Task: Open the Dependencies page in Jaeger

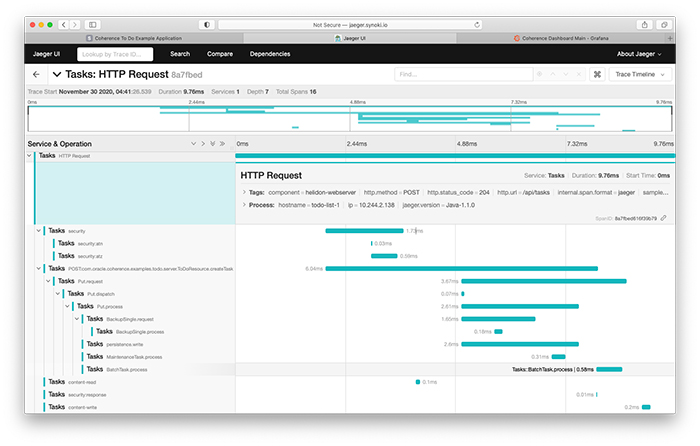Action: click(270, 54)
